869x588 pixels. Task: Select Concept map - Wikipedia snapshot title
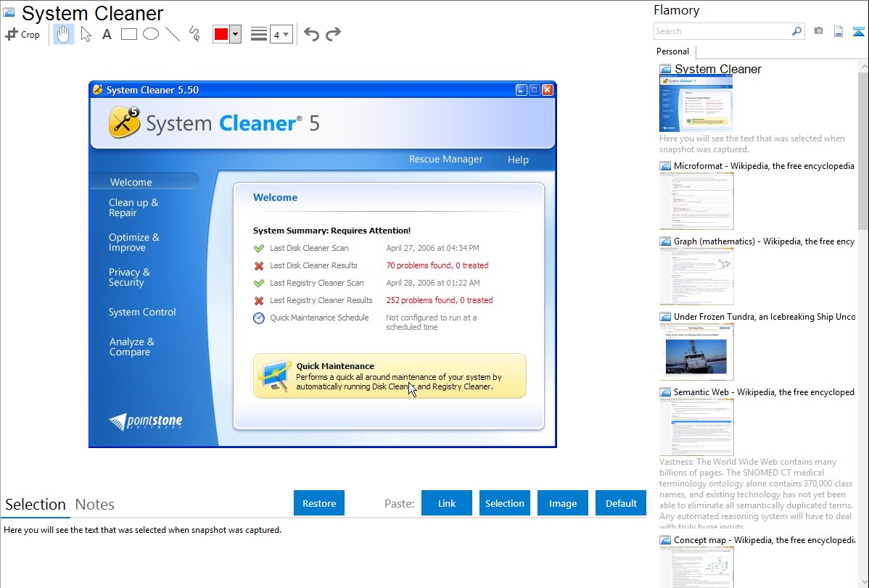pos(765,540)
